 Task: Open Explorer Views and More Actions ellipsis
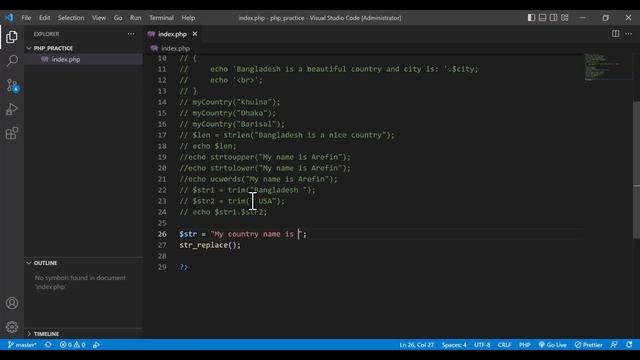131,34
